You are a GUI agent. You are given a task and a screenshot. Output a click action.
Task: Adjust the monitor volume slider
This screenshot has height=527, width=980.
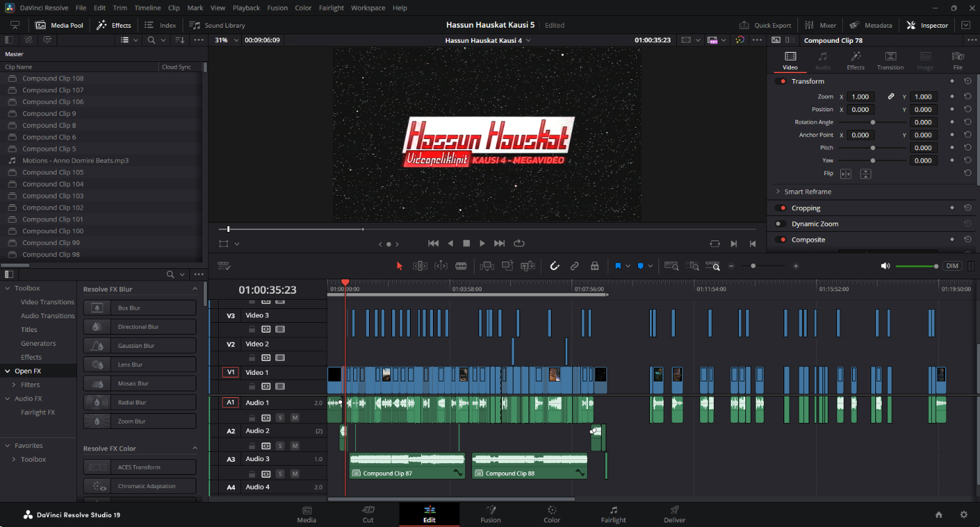(x=917, y=266)
